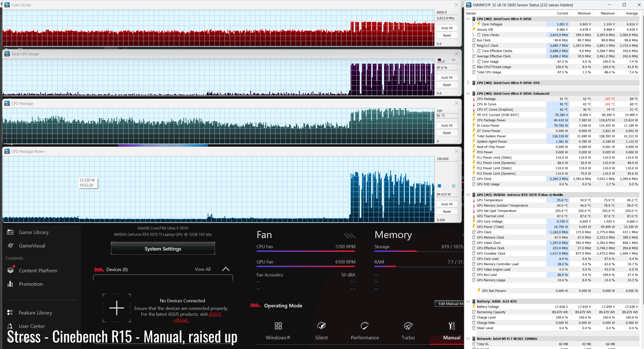
Task: Expand Core Usage sensor row
Action: pos(473,61)
